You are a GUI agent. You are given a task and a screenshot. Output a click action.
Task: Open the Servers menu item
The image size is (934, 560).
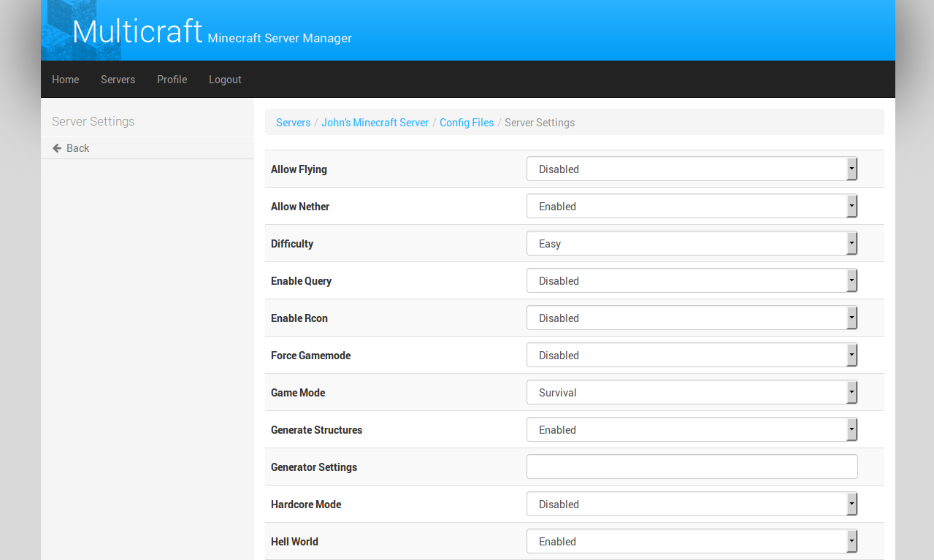118,80
